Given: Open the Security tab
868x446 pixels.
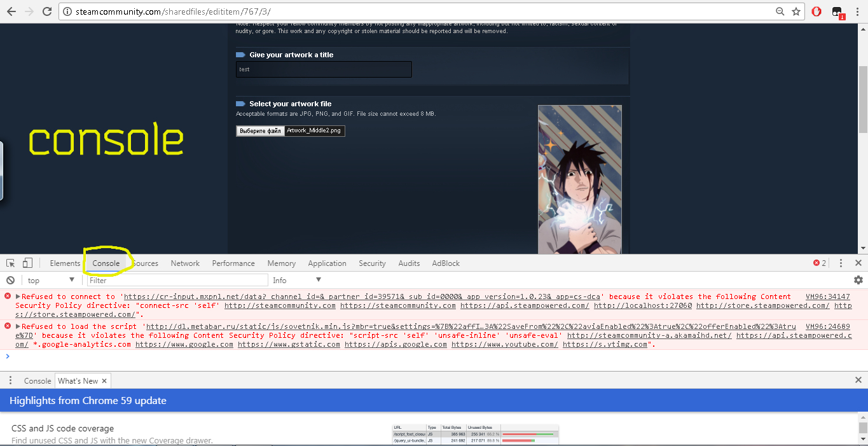Looking at the screenshot, I should (x=372, y=263).
